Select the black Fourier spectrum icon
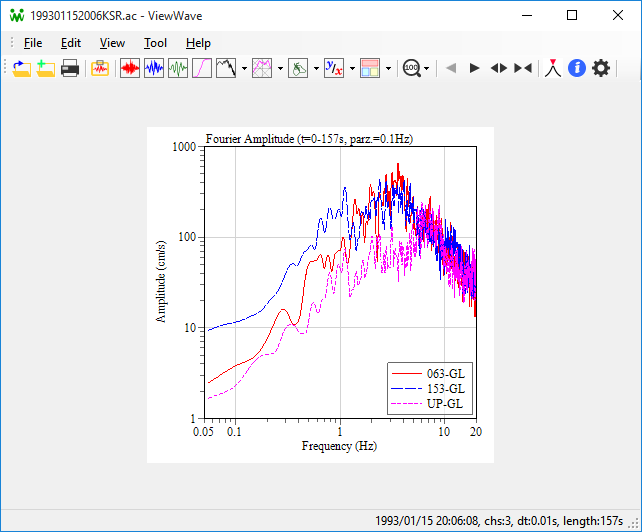This screenshot has height=532, width=642. pos(226,68)
